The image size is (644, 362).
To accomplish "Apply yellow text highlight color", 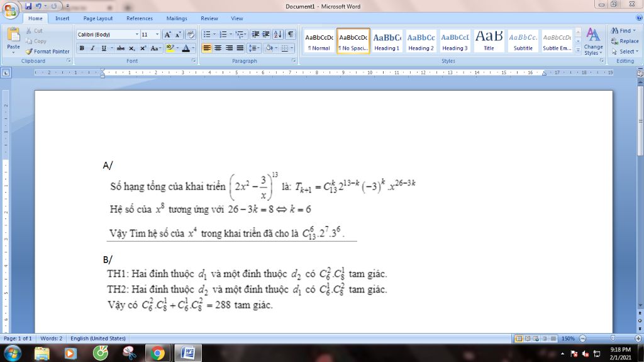I will [x=170, y=48].
